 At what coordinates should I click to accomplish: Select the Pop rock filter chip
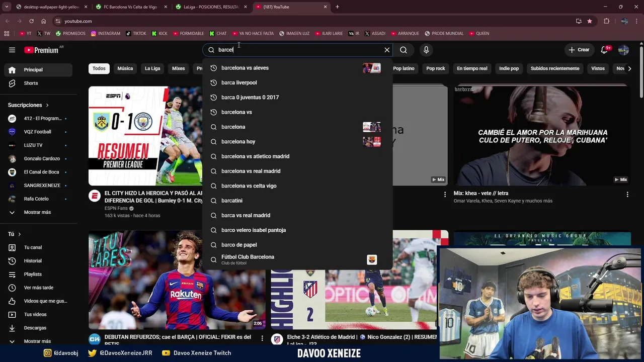pos(436,68)
